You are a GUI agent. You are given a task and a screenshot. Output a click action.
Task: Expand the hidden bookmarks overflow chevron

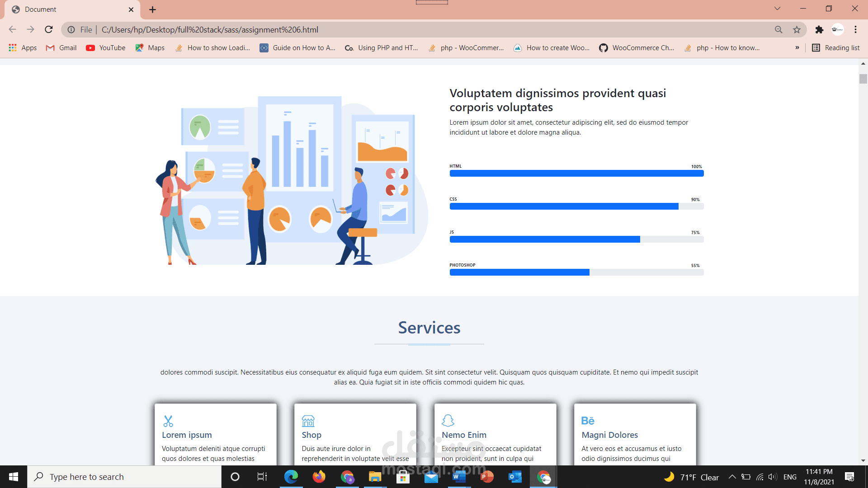point(797,47)
